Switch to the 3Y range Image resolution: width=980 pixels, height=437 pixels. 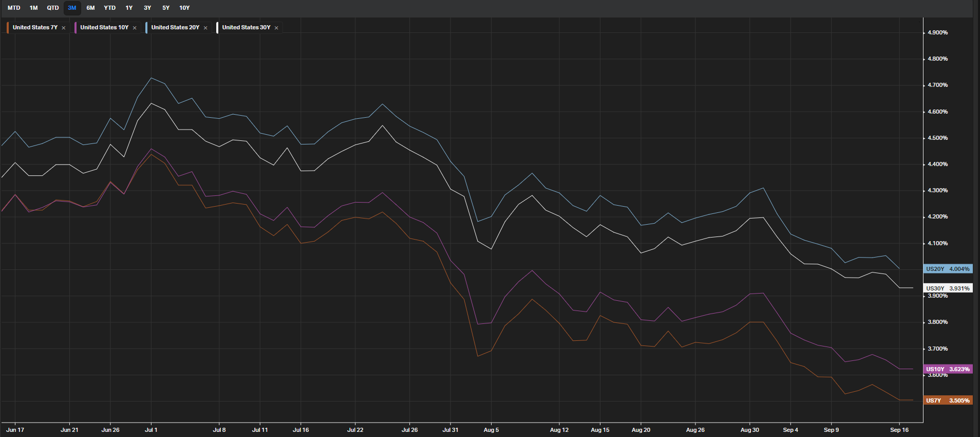[x=147, y=8]
